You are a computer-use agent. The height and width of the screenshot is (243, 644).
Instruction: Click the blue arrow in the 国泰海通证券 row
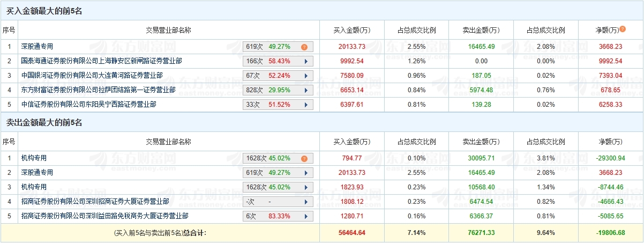(306, 61)
